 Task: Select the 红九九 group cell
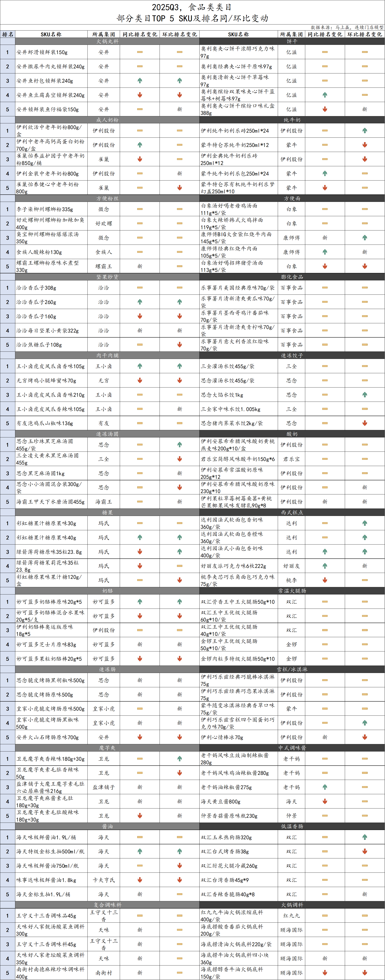[291, 916]
